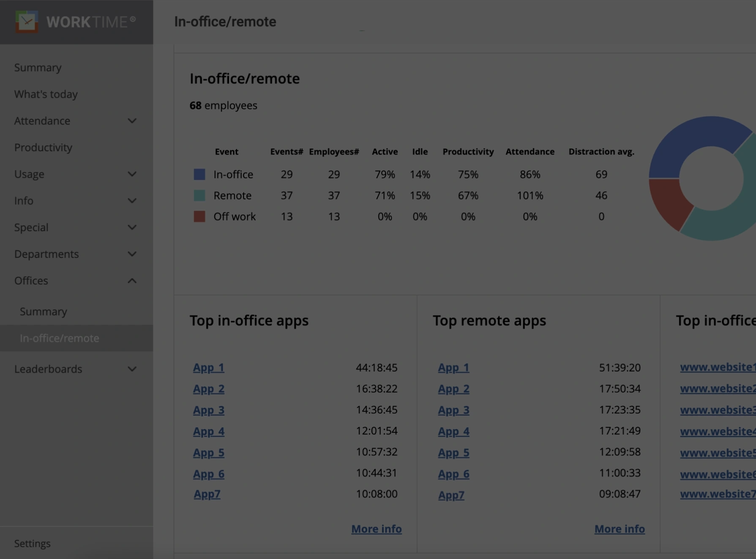Open the www.website2 link
Screen dimensions: 756x559
(x=718, y=388)
